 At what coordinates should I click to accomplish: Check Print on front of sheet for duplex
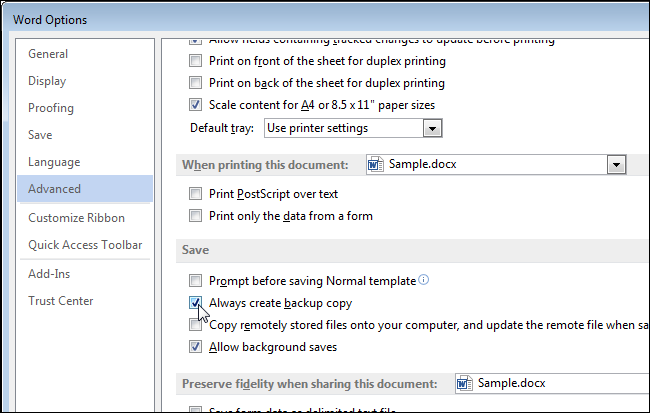coord(196,61)
